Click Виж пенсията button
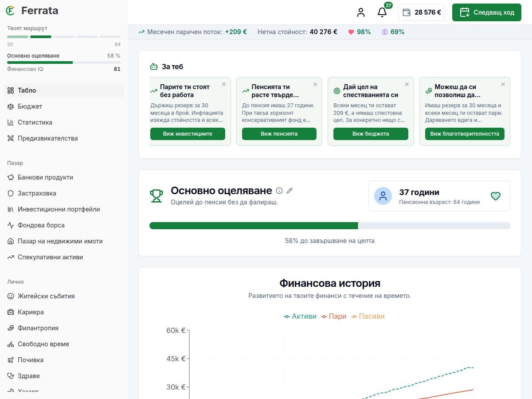 [x=279, y=134]
